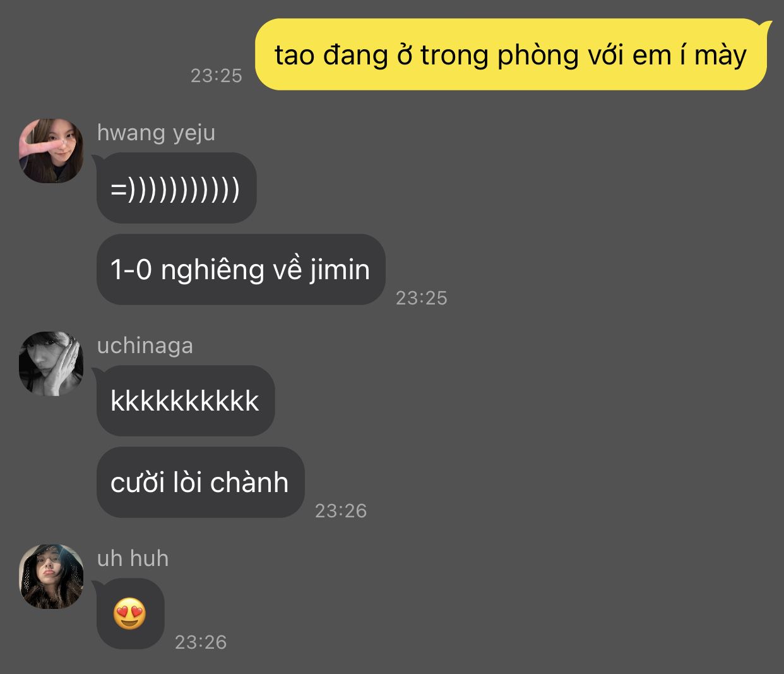Screen dimensions: 784x674
Task: Tap the 'cười lòi chành' message bubble
Action: (200, 483)
